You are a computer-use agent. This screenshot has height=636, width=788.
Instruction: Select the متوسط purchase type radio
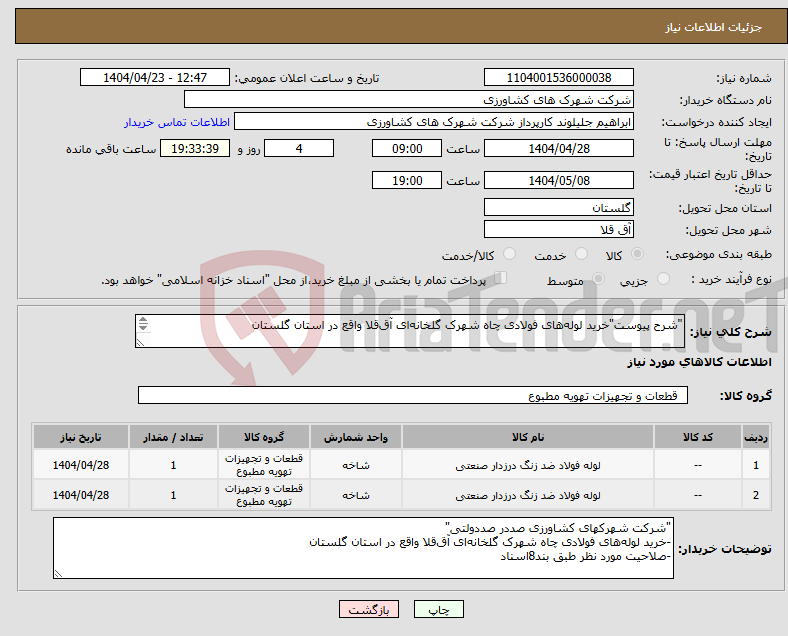click(x=598, y=278)
